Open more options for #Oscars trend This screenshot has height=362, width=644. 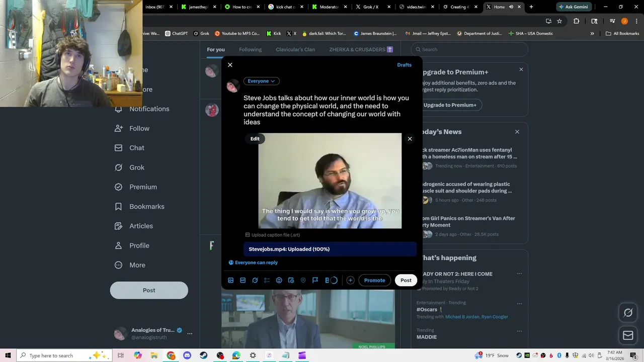pos(519,303)
